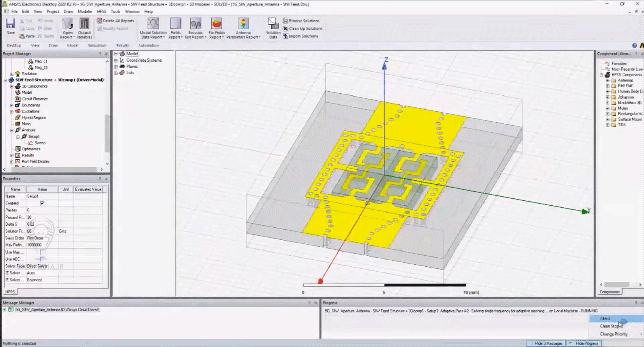Click Abort to stop the solving process

605,318
